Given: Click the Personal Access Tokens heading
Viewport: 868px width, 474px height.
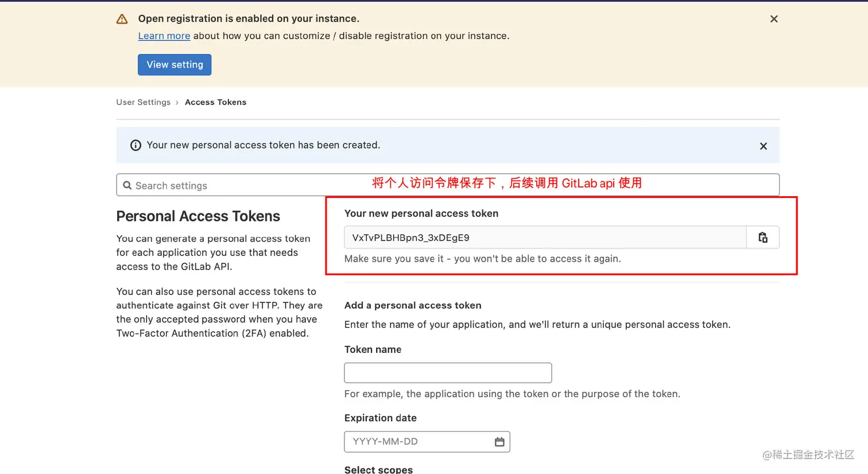Looking at the screenshot, I should click(198, 216).
